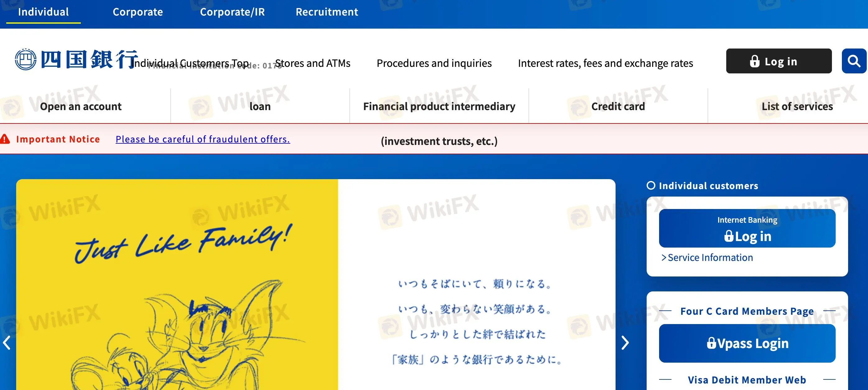Screen dimensions: 868x390
Task: Open the fraudulent offers warning link
Action: click(x=202, y=139)
